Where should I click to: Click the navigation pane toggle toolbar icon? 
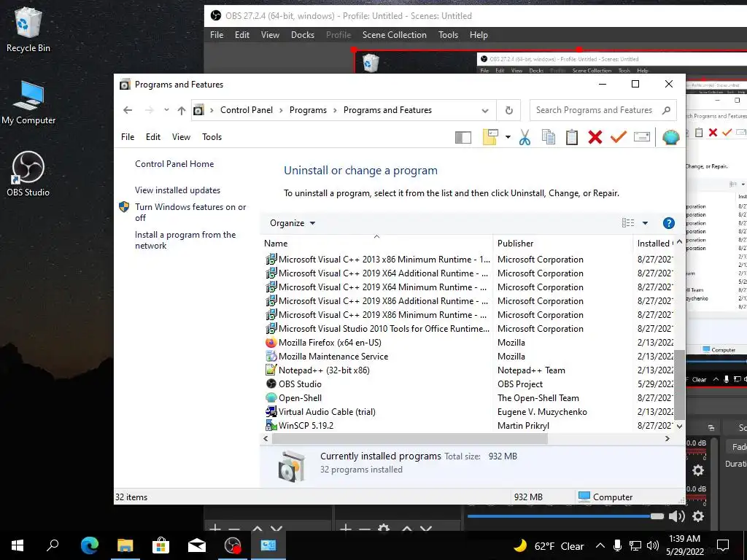pyautogui.click(x=463, y=138)
